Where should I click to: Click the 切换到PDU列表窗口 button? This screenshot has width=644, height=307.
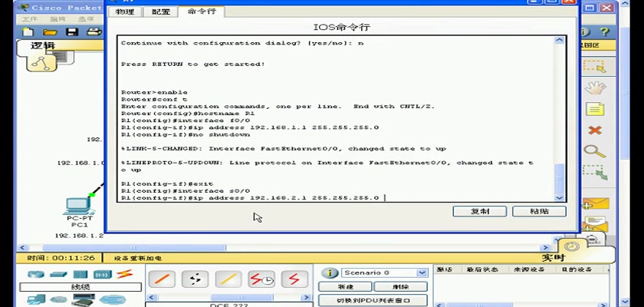373,300
